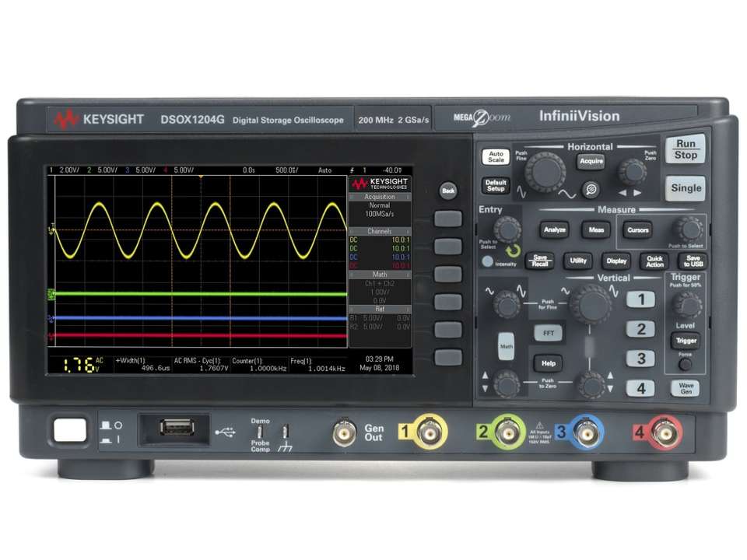Hit the Single acquisition key
The height and width of the screenshot is (560, 747).
pyautogui.click(x=686, y=188)
